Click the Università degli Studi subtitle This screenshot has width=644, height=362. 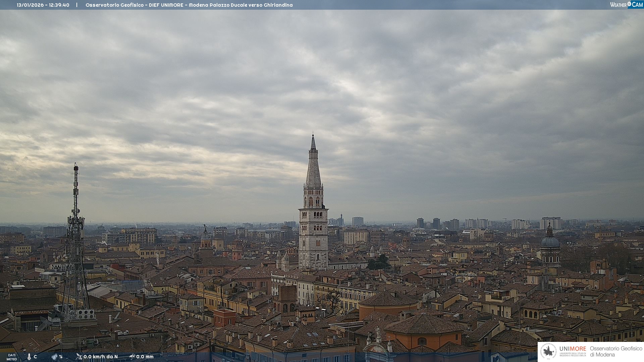[573, 355]
